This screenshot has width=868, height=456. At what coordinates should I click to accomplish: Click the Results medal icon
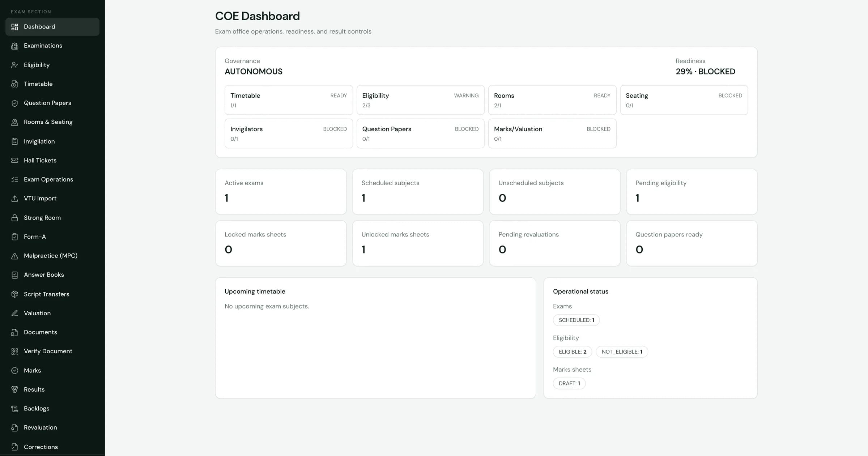14,389
